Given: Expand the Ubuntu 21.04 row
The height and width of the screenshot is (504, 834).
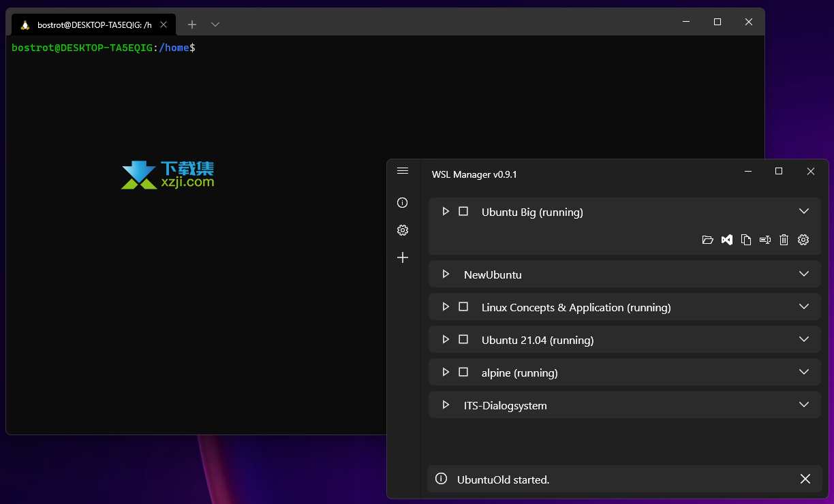Looking at the screenshot, I should [804, 340].
